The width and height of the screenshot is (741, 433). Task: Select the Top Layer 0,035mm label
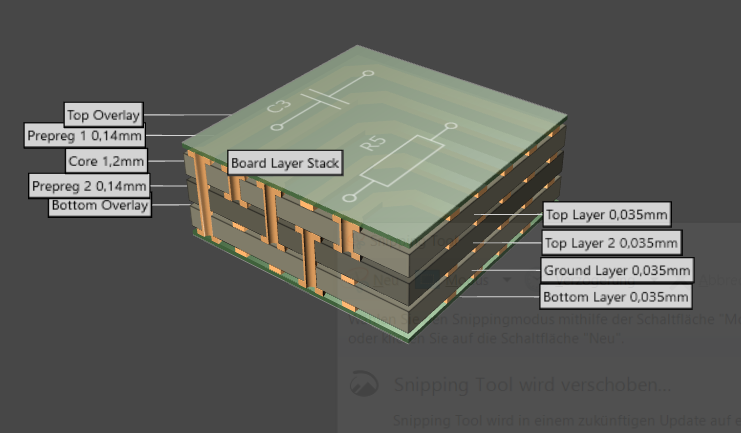606,214
